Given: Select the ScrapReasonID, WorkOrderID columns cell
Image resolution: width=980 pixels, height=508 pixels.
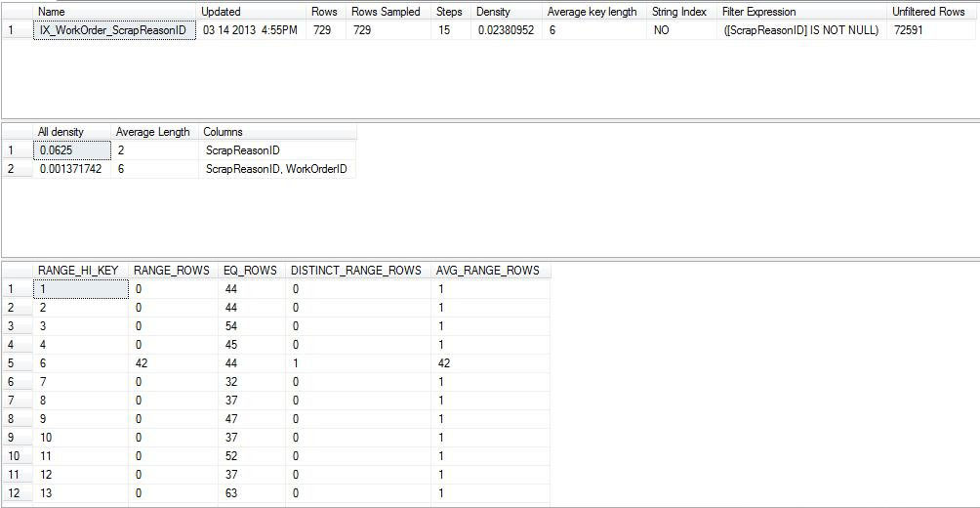Looking at the screenshot, I should click(277, 169).
